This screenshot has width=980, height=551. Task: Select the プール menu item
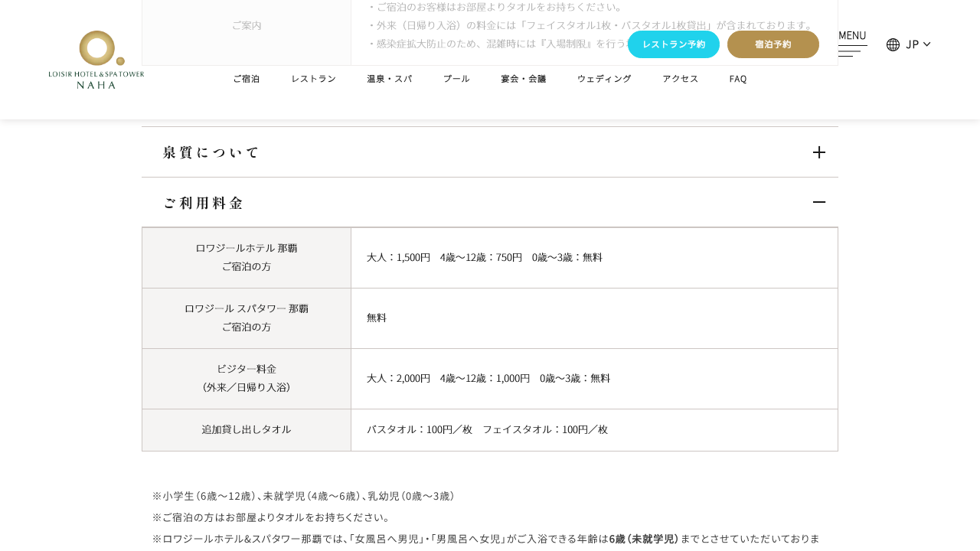(x=457, y=79)
